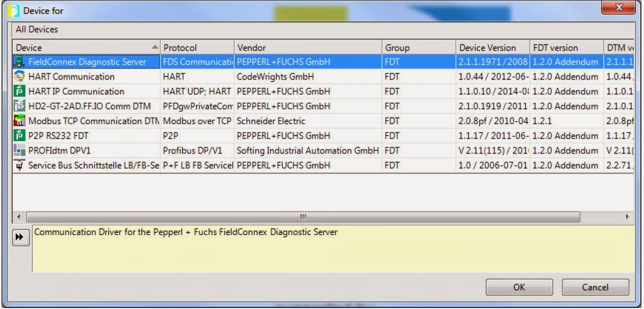Sort by Group column header

[x=419, y=48]
